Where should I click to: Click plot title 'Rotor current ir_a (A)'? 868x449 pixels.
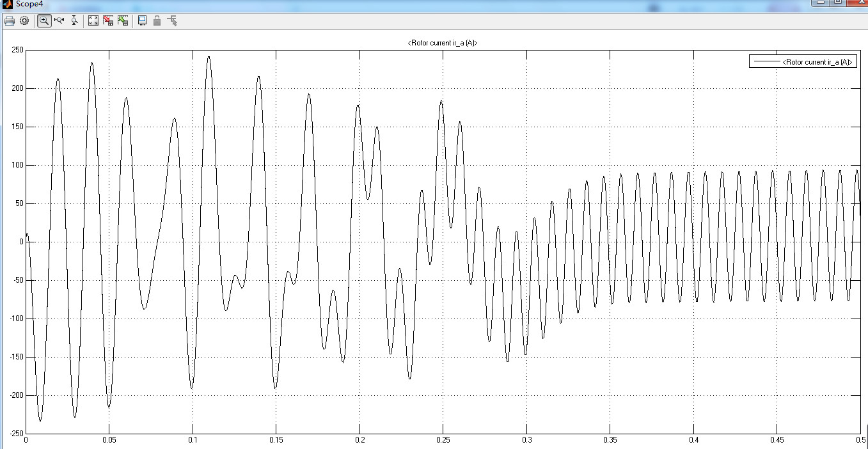(443, 43)
